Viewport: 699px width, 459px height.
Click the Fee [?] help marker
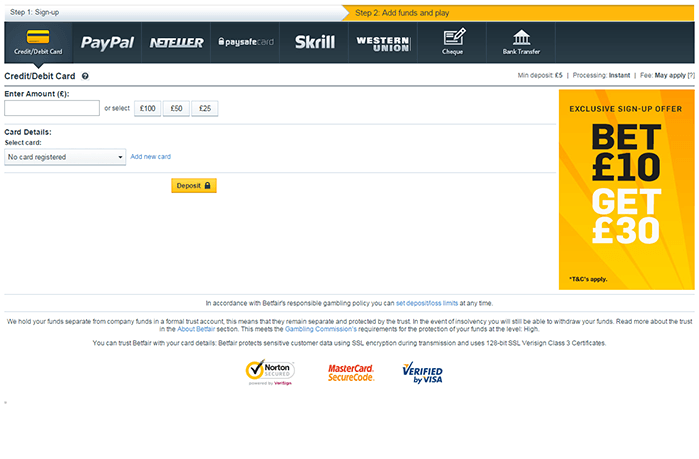(x=691, y=75)
